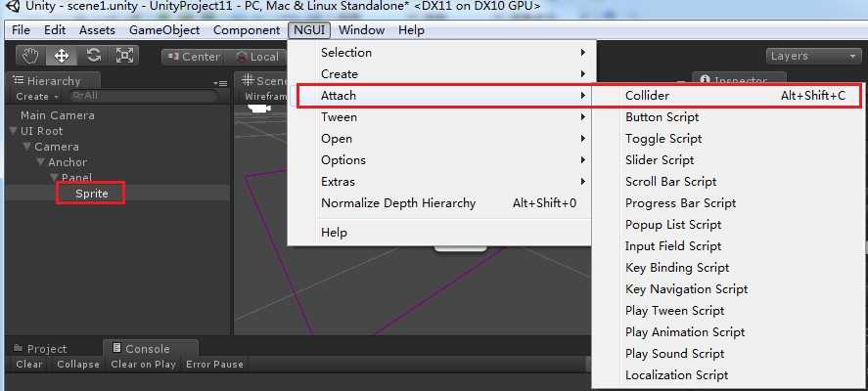Open the Help menu in menu bar

coord(411,30)
